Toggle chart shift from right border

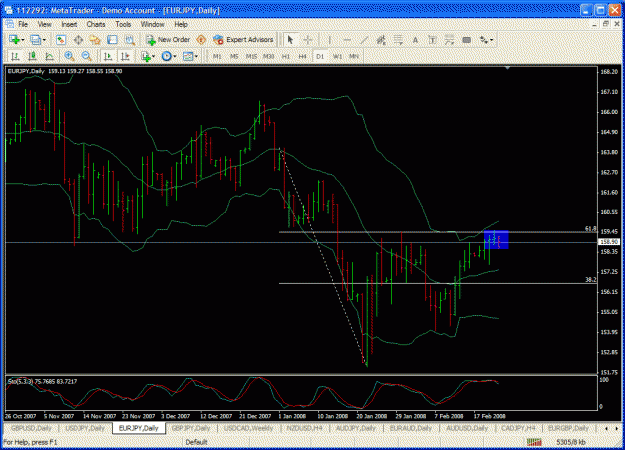pyautogui.click(x=125, y=56)
